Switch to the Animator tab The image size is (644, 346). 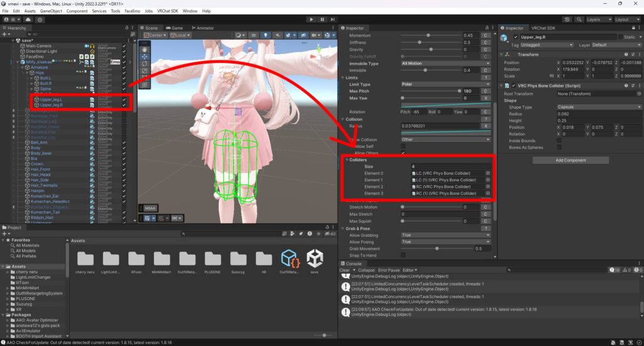[x=204, y=28]
